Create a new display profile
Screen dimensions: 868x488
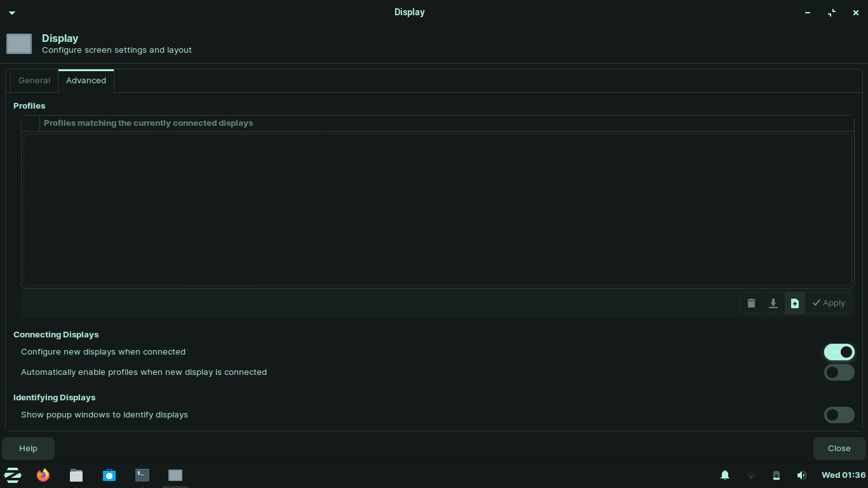click(x=794, y=303)
